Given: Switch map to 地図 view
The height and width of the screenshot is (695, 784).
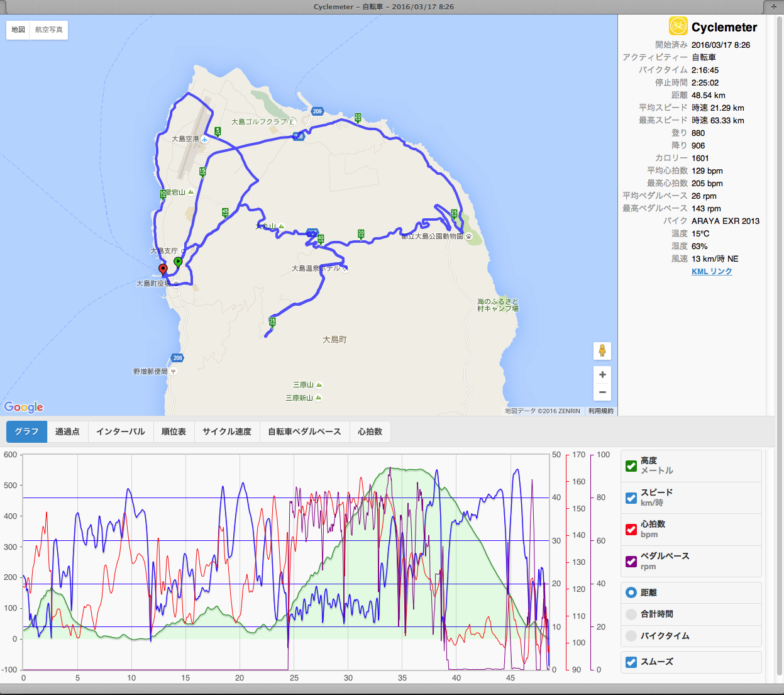Looking at the screenshot, I should (x=18, y=30).
